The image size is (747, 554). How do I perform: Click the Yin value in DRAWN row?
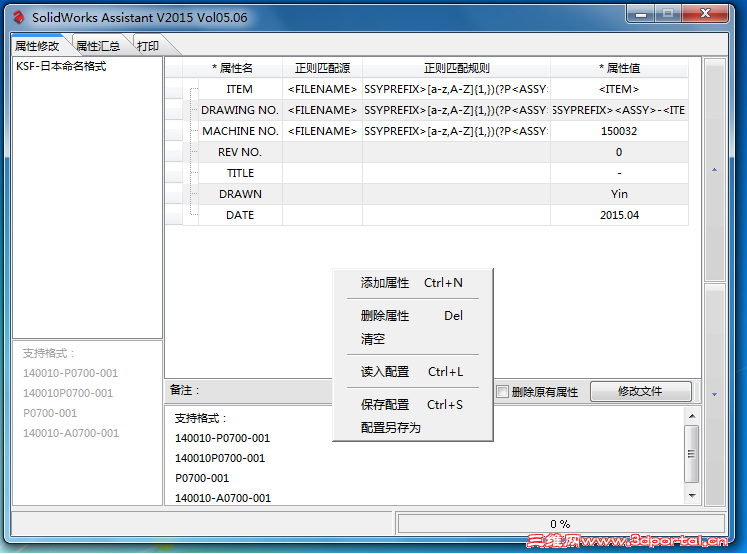(619, 194)
